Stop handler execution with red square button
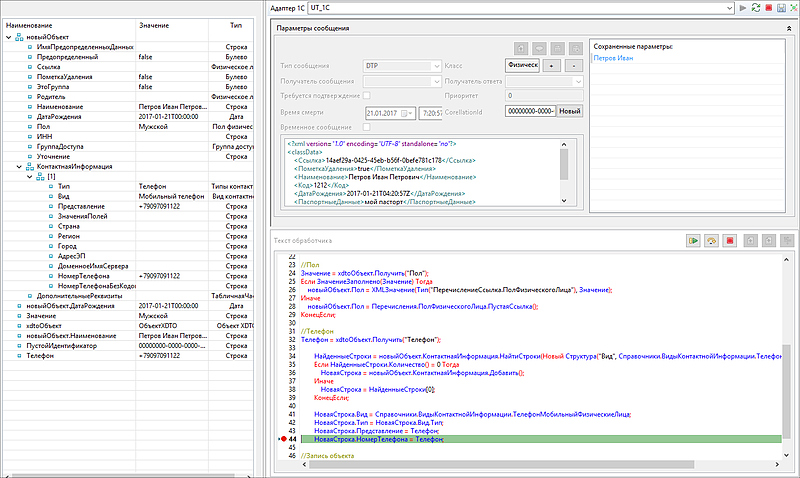800x478 pixels. tap(730, 241)
